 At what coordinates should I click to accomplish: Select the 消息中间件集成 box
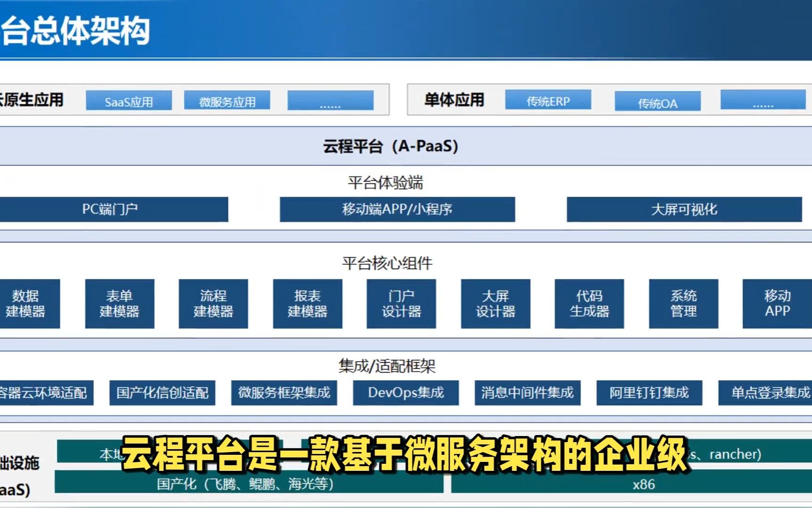528,393
